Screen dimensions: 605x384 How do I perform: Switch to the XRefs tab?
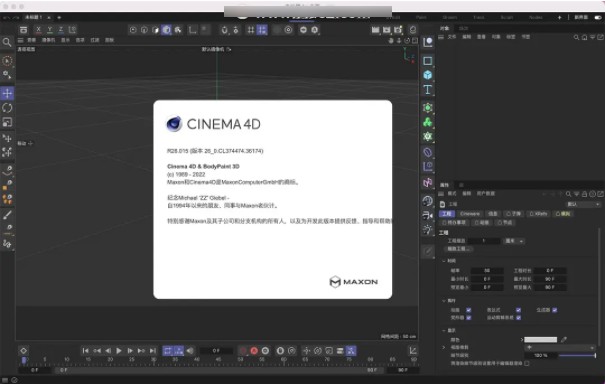[x=538, y=214]
